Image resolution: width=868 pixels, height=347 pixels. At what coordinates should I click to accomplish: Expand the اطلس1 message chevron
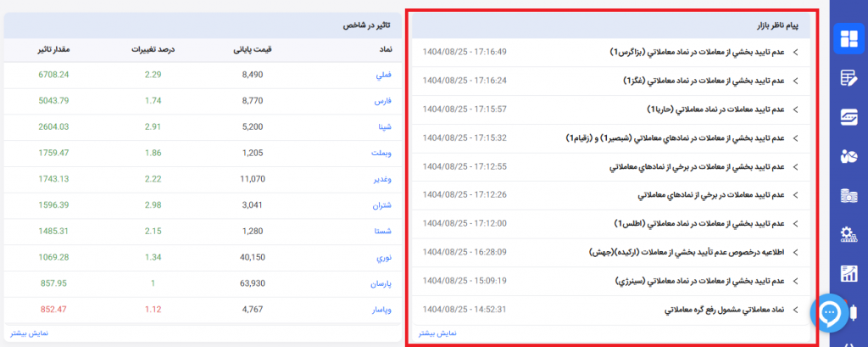796,224
